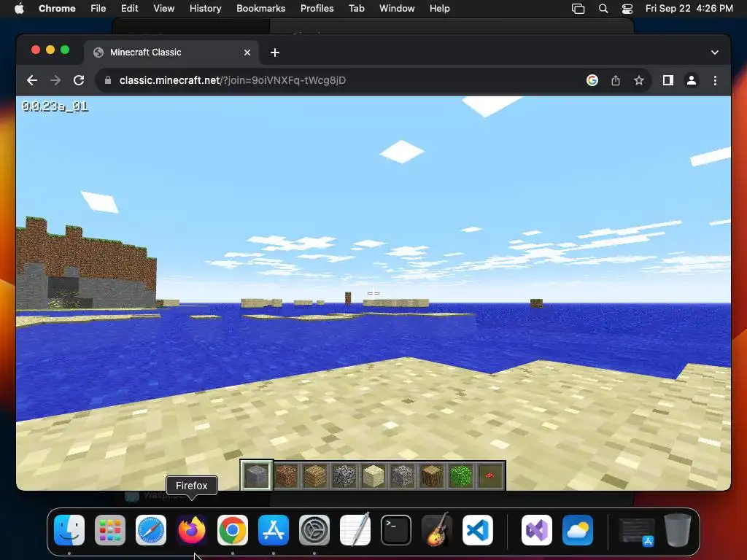The image size is (747, 560).
Task: Click the Stage Manager menu bar icon
Action: 578,9
